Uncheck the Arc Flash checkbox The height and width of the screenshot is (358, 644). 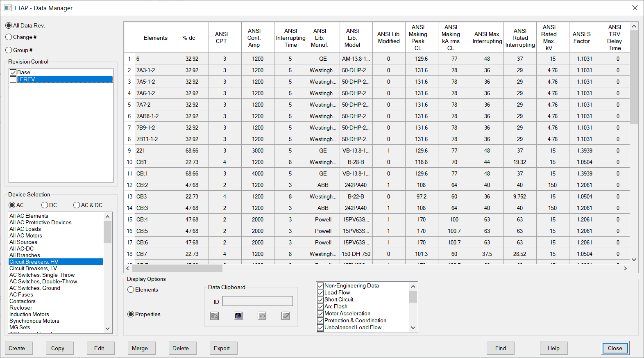[x=320, y=306]
